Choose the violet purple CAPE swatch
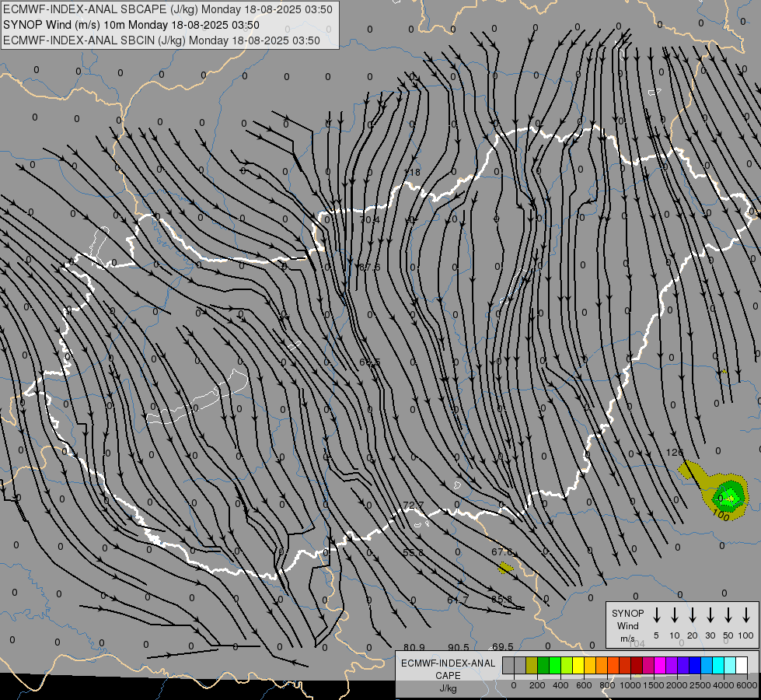Viewport: 761px width, 700px height. pos(671,665)
